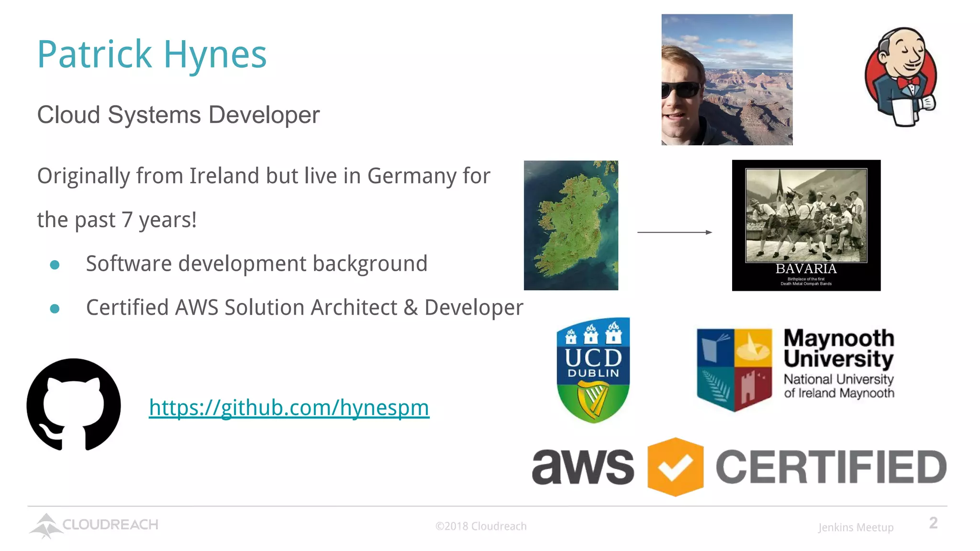Click the arrow between Ireland and Bavaria

coord(674,232)
